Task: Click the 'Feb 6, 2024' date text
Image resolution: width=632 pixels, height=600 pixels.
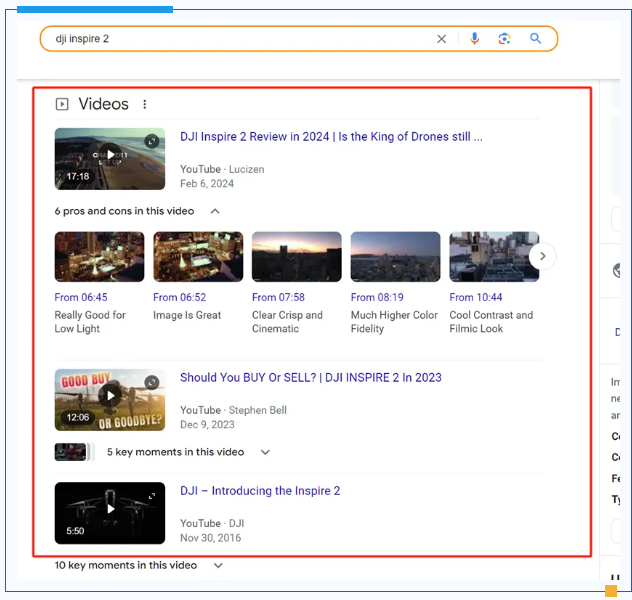Action: click(x=207, y=184)
